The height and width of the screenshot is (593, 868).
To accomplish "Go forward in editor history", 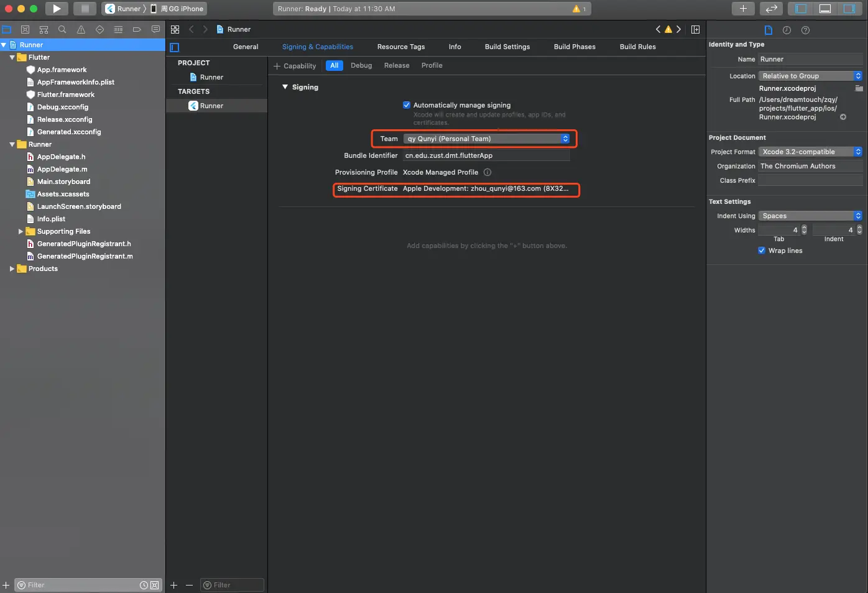I will click(205, 29).
